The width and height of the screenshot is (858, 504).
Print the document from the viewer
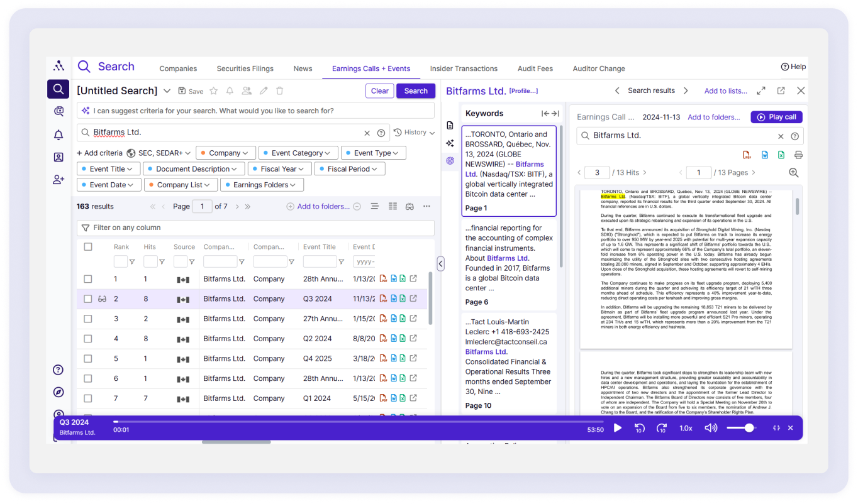click(x=798, y=155)
